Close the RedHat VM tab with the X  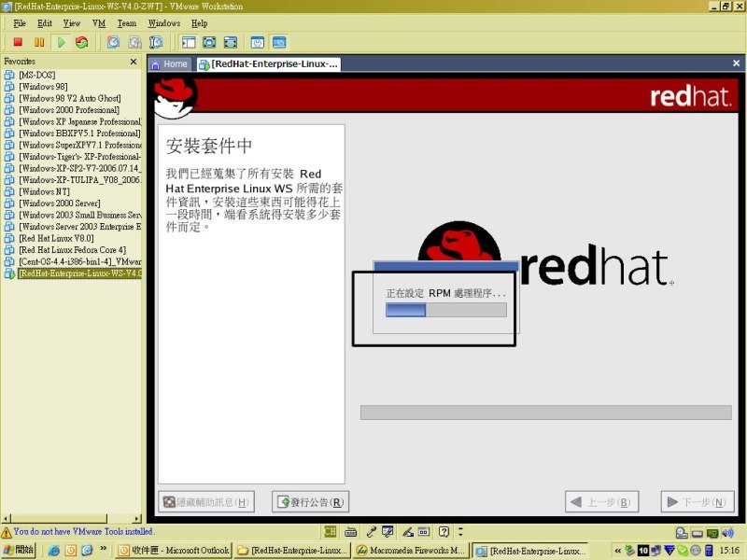point(736,63)
